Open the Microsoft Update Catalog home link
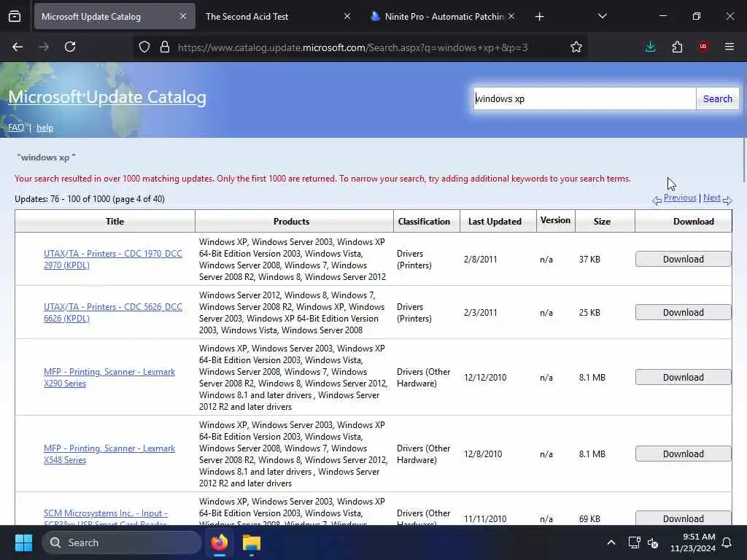Image resolution: width=747 pixels, height=560 pixels. pyautogui.click(x=107, y=97)
